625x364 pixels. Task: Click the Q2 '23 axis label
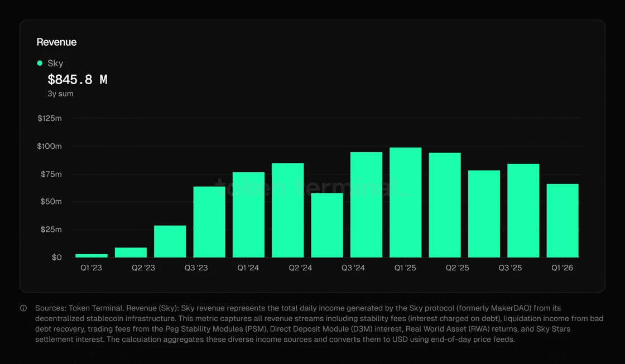[143, 268]
